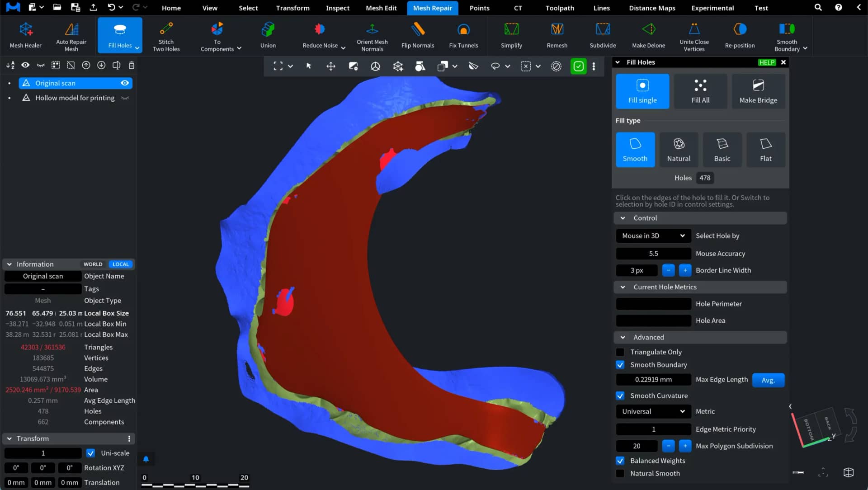Collapse the Control section
The width and height of the screenshot is (868, 490).
623,218
